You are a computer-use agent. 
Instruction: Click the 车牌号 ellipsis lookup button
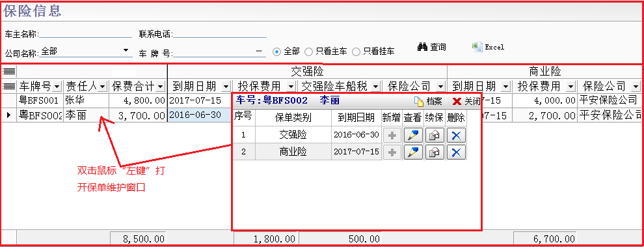tap(259, 51)
